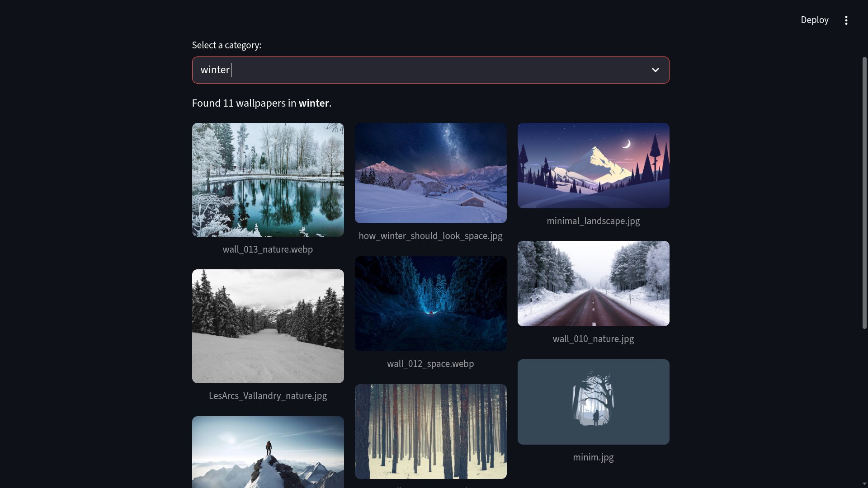Select the minimal_landscape mountain illustration
Viewport: 868px width, 488px height.
(x=593, y=165)
